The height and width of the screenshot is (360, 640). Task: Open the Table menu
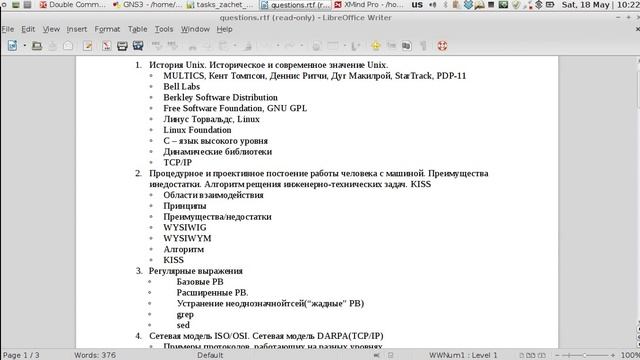coord(138,29)
